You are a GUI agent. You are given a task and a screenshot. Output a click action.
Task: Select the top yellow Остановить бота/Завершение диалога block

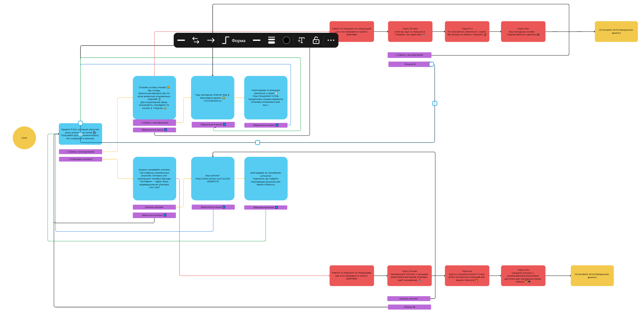(616, 32)
